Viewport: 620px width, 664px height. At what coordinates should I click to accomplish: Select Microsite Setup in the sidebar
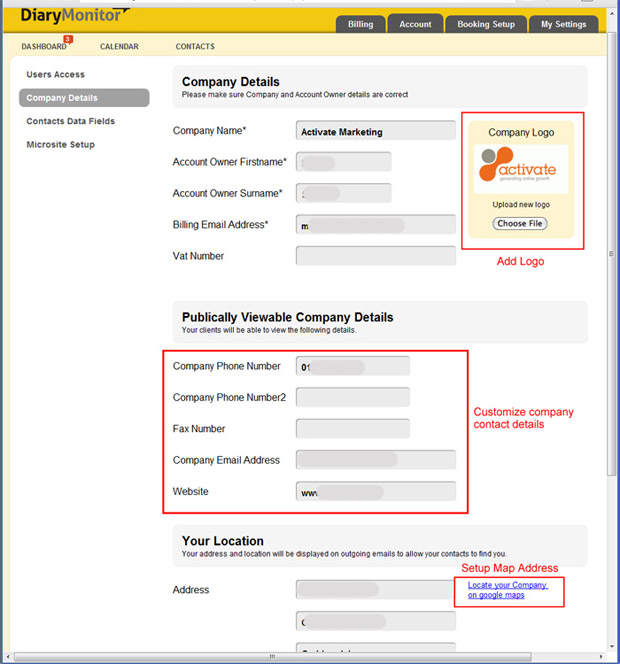pos(61,144)
